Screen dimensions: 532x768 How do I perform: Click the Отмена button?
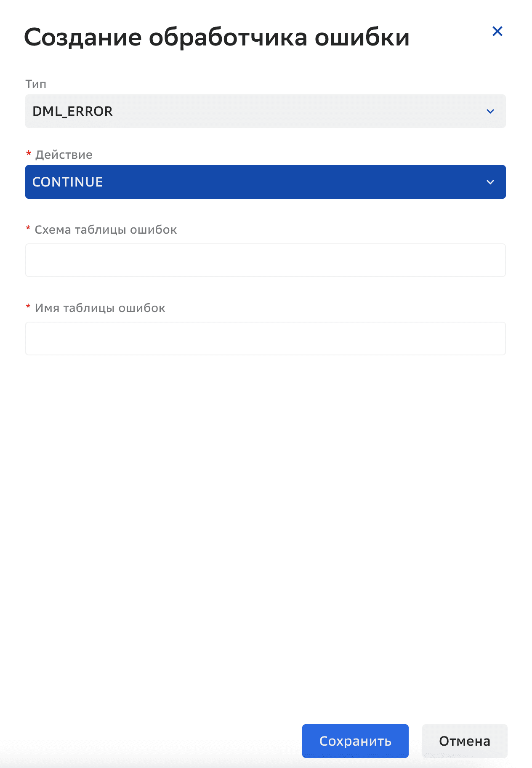pyautogui.click(x=465, y=741)
